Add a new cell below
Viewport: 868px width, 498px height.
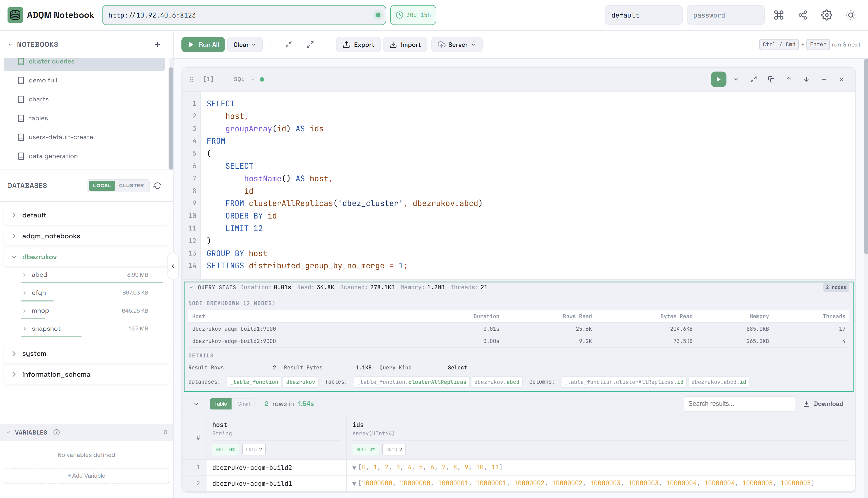click(824, 79)
